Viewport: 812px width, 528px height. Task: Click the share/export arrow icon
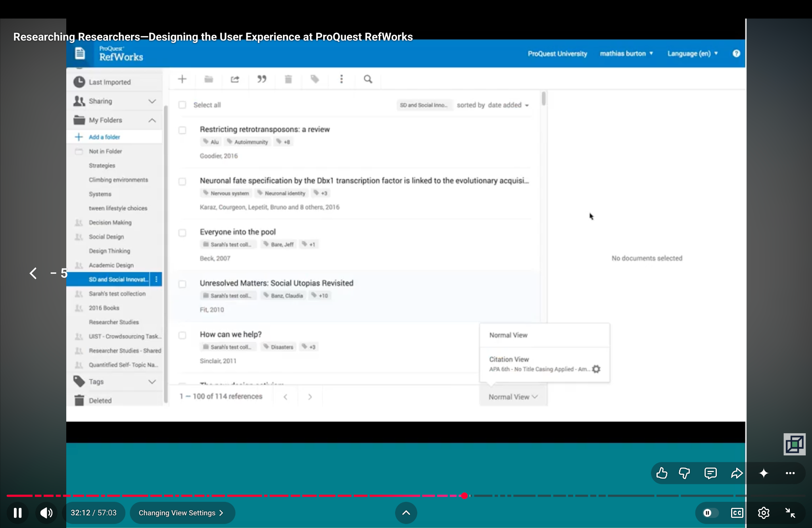[x=235, y=79]
